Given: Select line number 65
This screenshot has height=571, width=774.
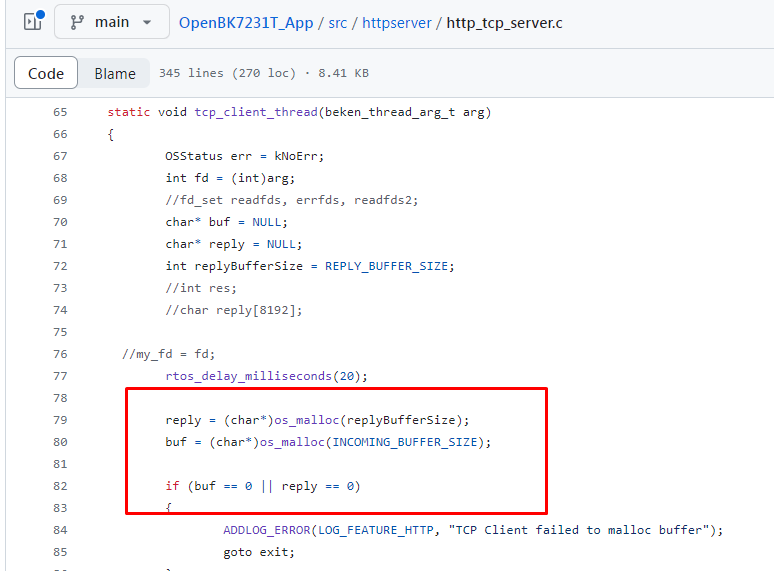Looking at the screenshot, I should point(60,112).
